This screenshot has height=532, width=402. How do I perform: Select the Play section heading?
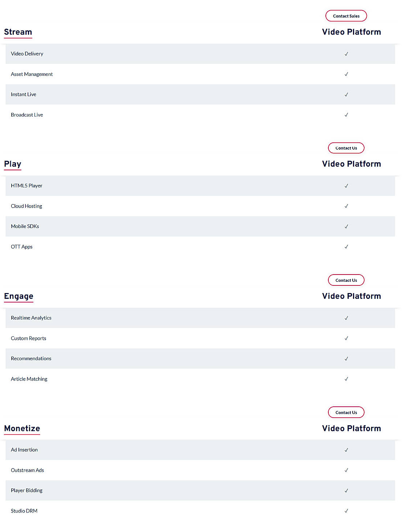coord(13,164)
